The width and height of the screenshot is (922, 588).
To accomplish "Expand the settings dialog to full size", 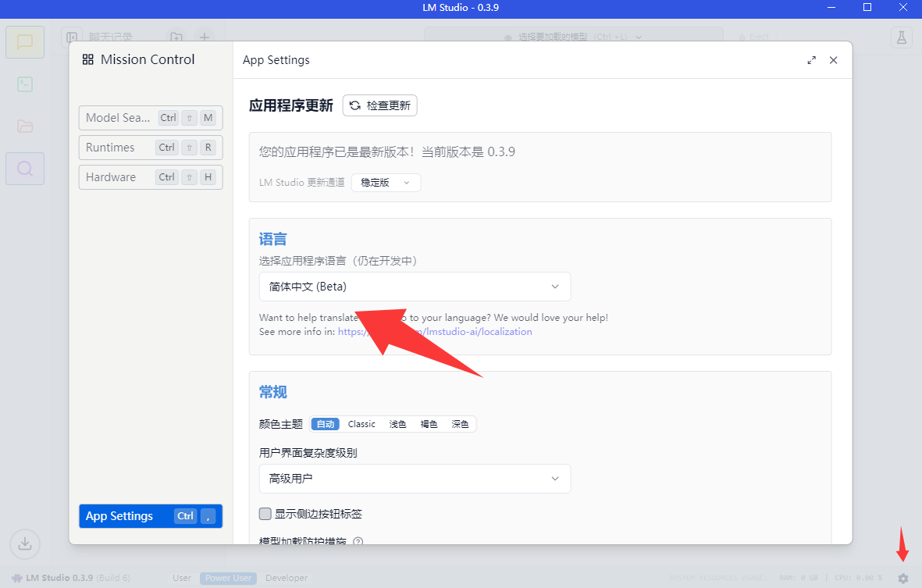I will [x=811, y=60].
